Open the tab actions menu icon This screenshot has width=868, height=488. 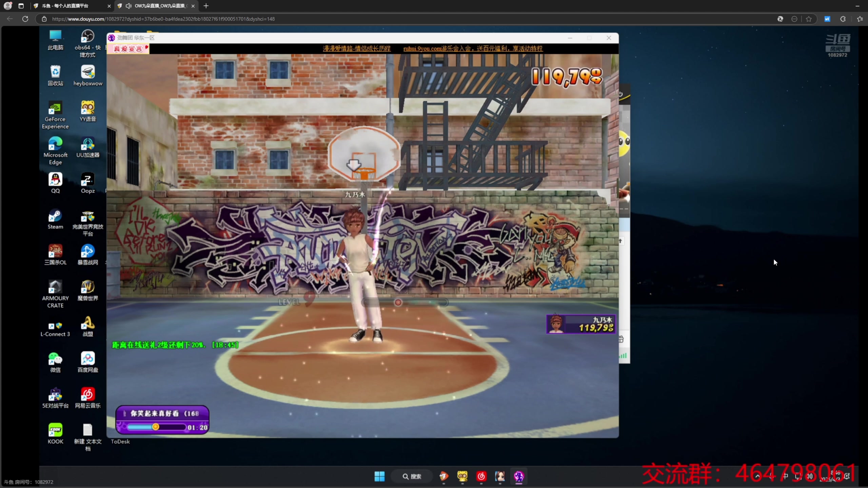click(x=21, y=6)
